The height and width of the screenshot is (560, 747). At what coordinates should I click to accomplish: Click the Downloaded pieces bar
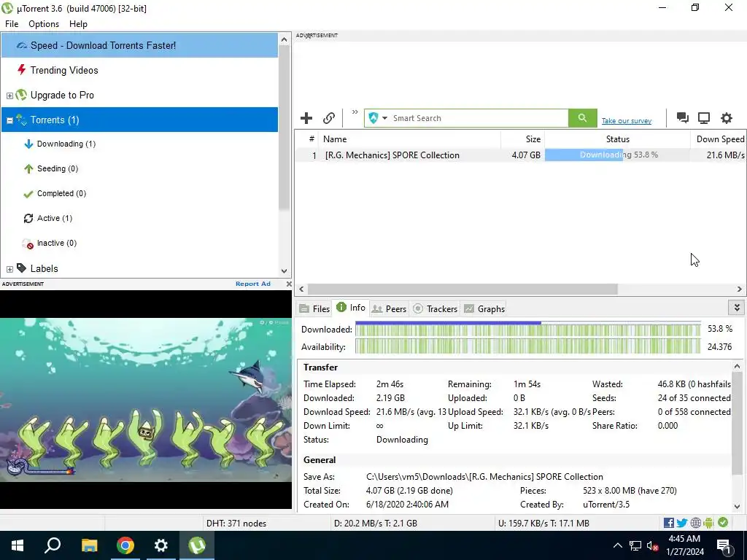pos(528,330)
